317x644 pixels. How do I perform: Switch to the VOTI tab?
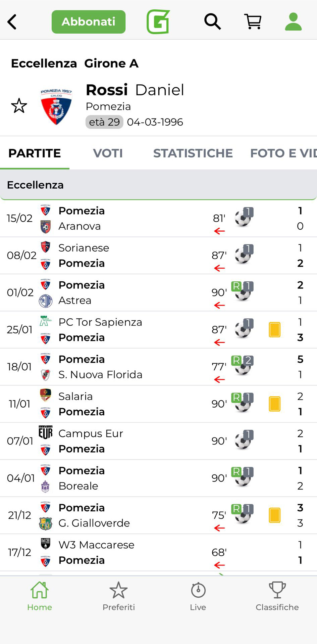(108, 153)
